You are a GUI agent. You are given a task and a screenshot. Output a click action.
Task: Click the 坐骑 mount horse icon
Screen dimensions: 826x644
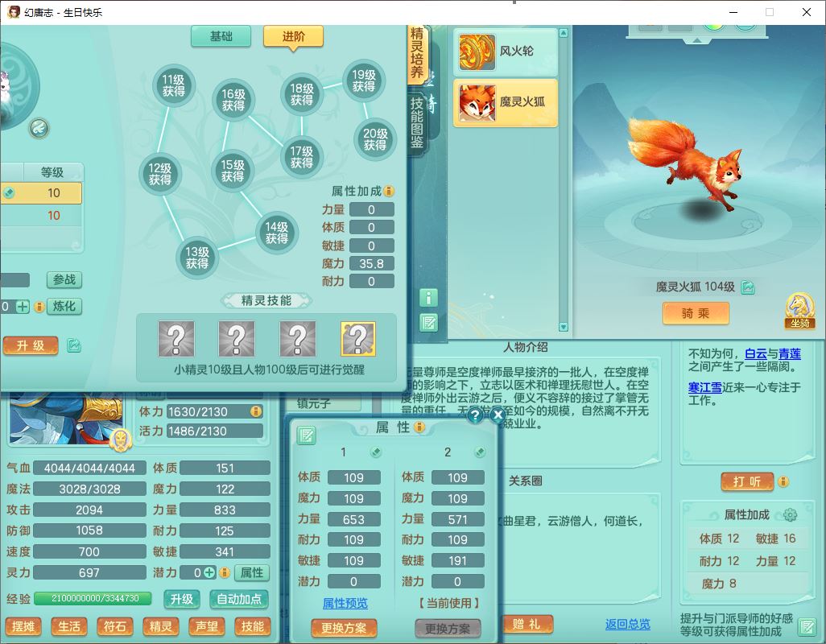(799, 311)
